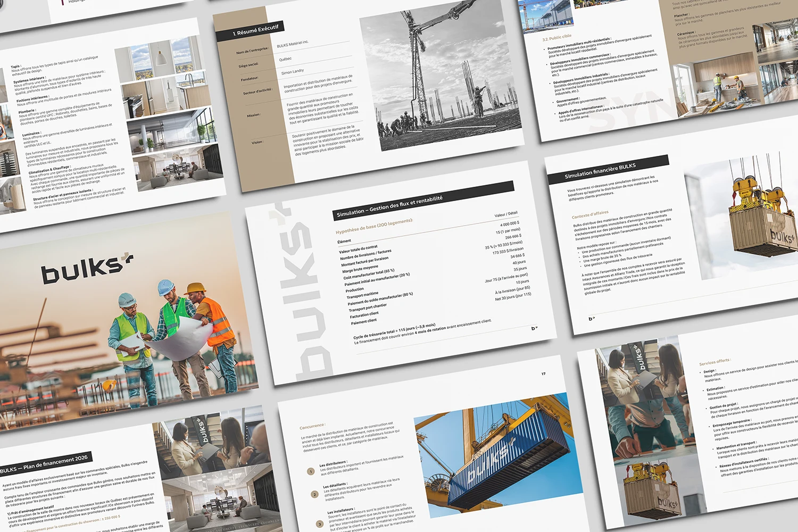Viewport: 798px width, 532px height.
Task: Click the "Climatisation & Chauffage :" heading
Action: pos(49,170)
